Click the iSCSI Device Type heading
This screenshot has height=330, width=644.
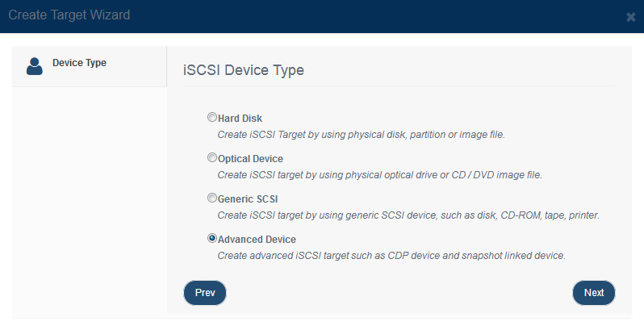(244, 70)
